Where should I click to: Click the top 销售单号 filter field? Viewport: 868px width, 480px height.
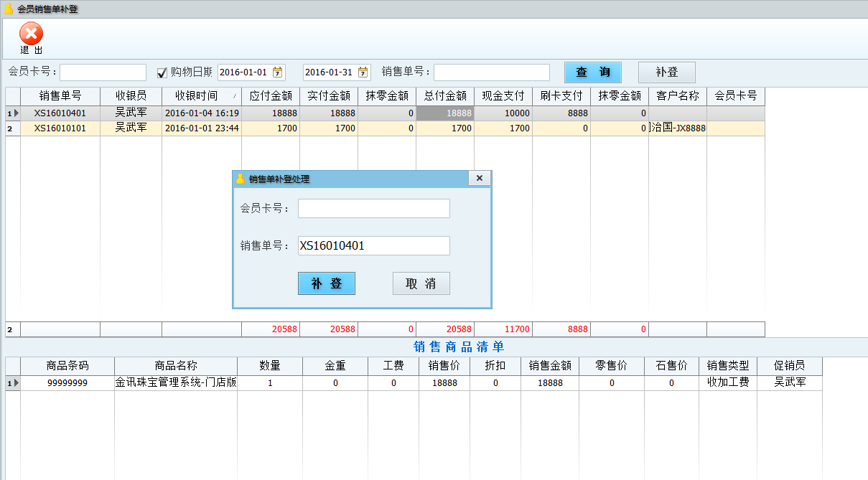[x=491, y=72]
